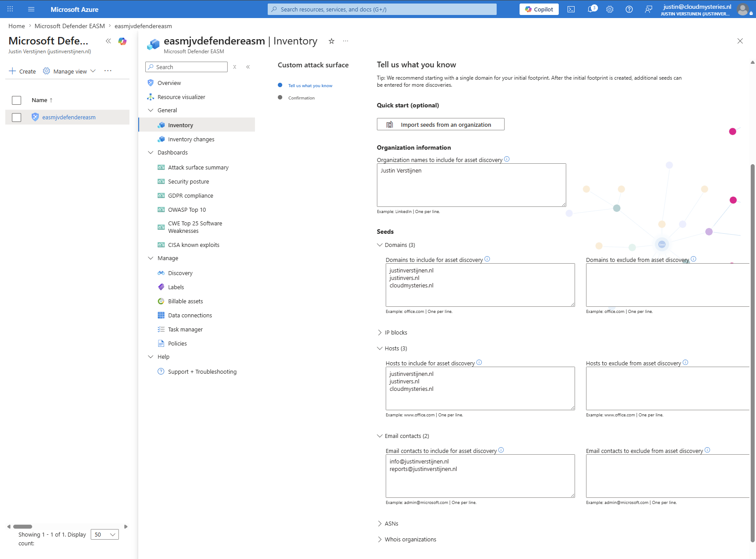
Task: Click the info icon beside Organization names
Action: [x=507, y=159]
